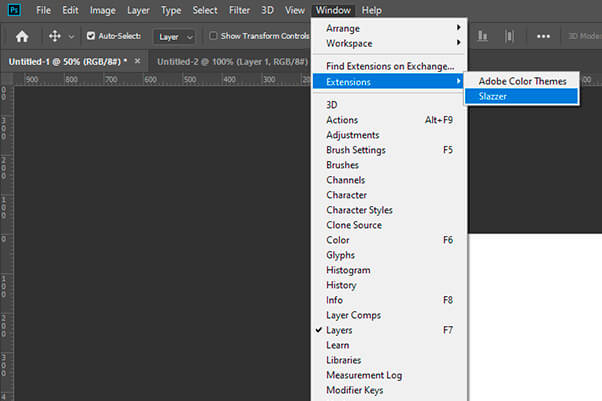Open the Character Styles panel
This screenshot has width=602, height=401.
[x=389, y=210]
